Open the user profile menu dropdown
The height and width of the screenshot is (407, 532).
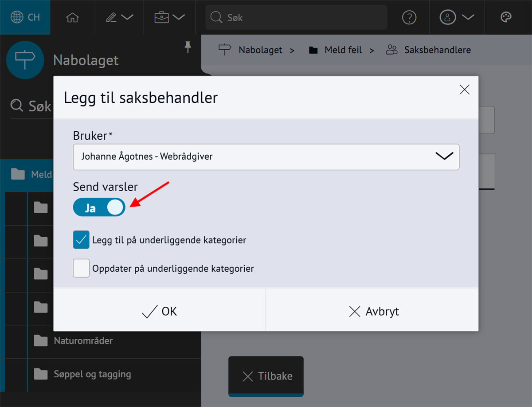tap(457, 17)
